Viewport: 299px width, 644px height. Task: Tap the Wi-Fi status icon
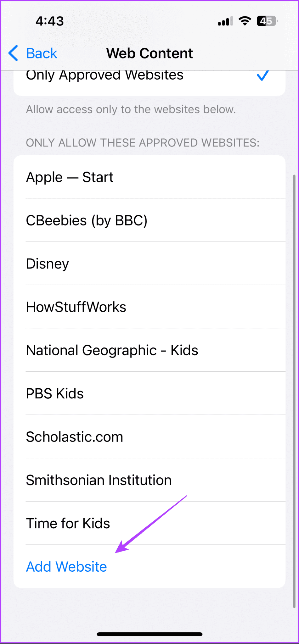(245, 21)
